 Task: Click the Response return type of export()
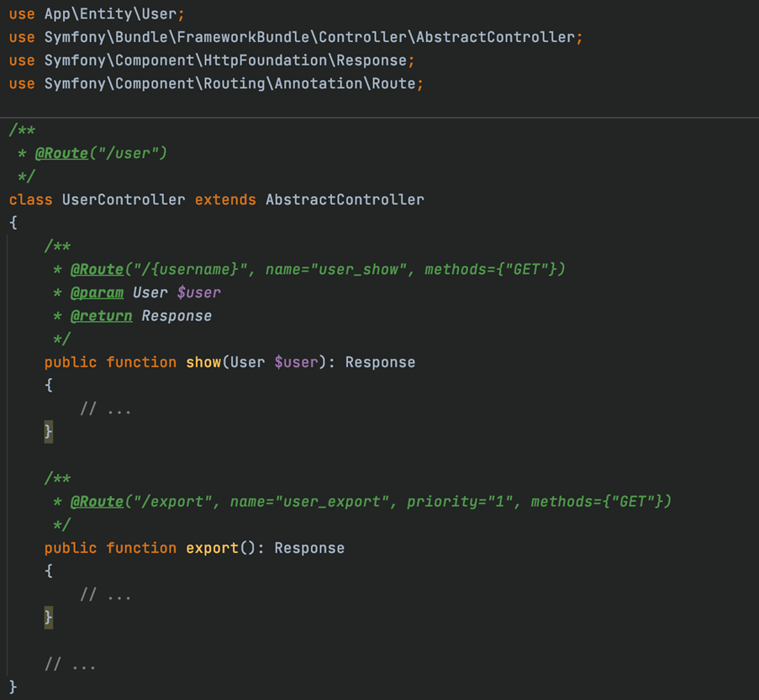coord(309,549)
